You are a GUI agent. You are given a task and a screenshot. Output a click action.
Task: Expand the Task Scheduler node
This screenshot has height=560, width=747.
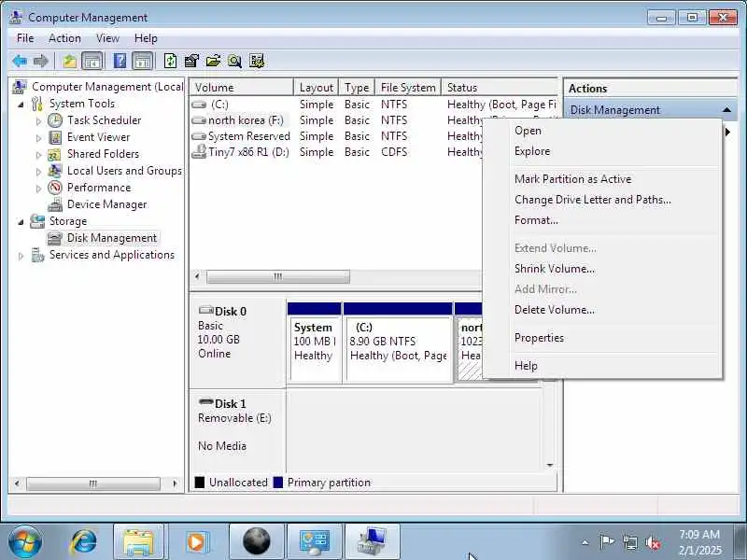click(38, 121)
